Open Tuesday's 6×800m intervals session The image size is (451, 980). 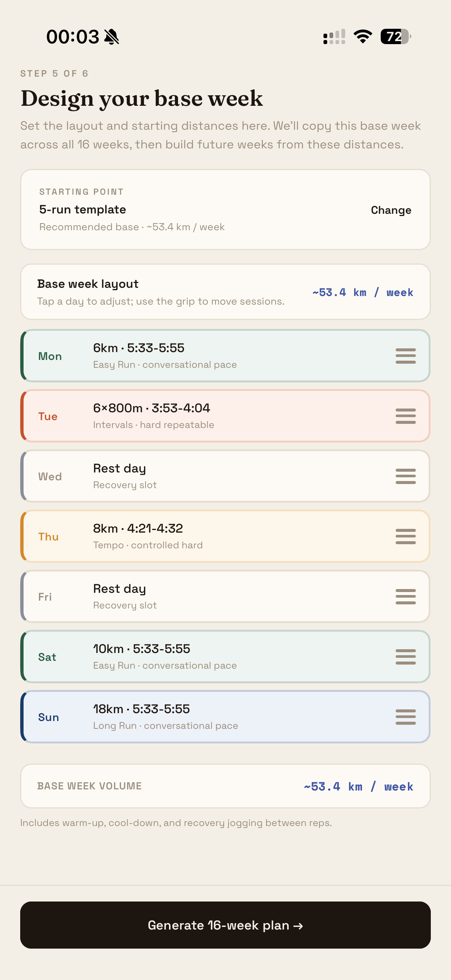(225, 416)
